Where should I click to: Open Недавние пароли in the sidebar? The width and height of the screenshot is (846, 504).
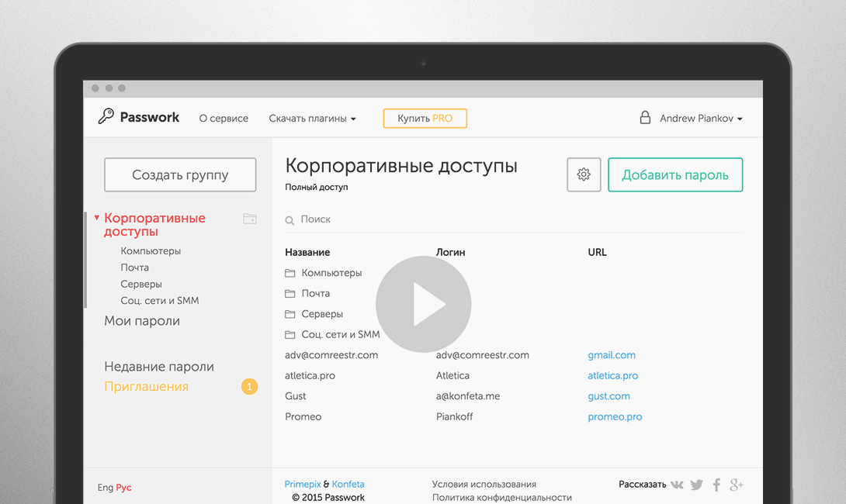coord(159,367)
